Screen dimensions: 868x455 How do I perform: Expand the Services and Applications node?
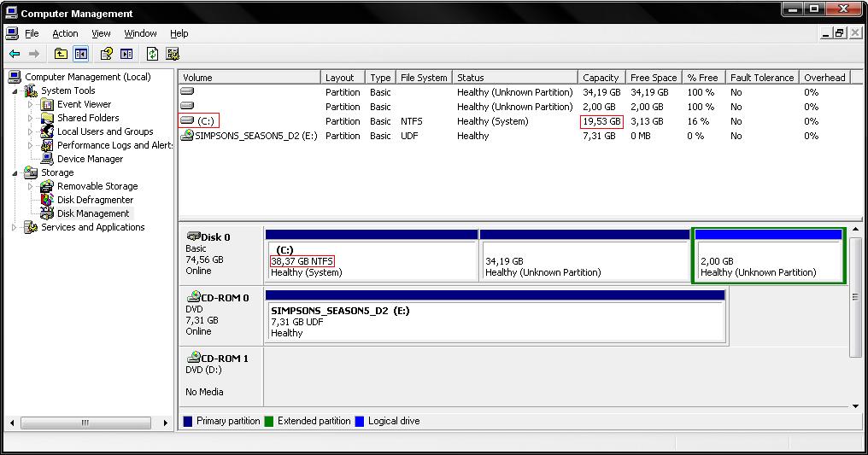15,227
